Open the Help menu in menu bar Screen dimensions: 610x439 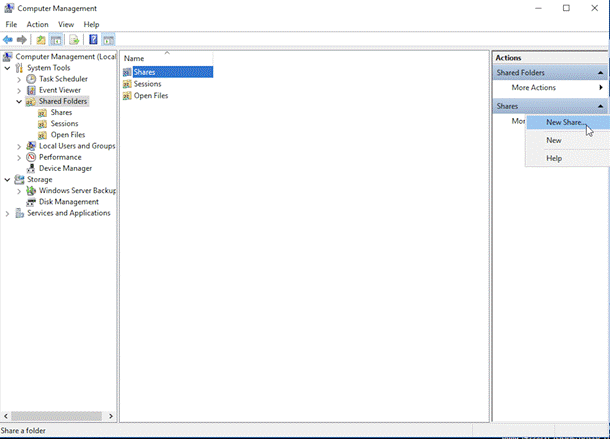(91, 25)
